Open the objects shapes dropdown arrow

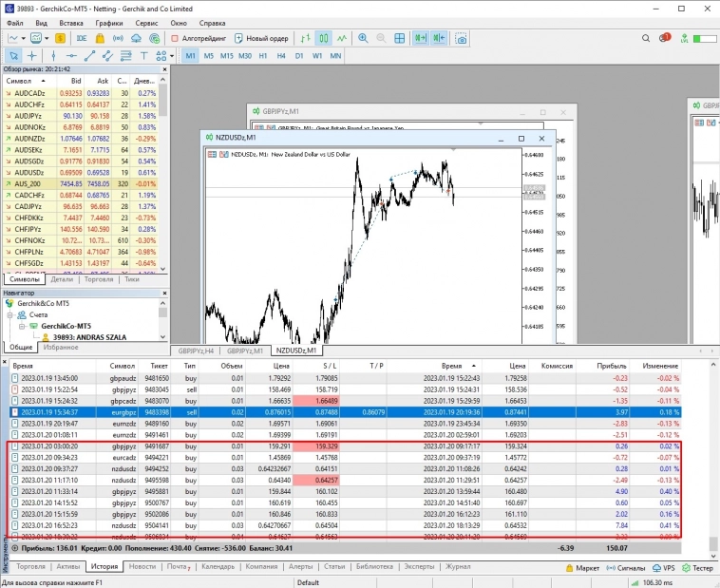[x=171, y=56]
